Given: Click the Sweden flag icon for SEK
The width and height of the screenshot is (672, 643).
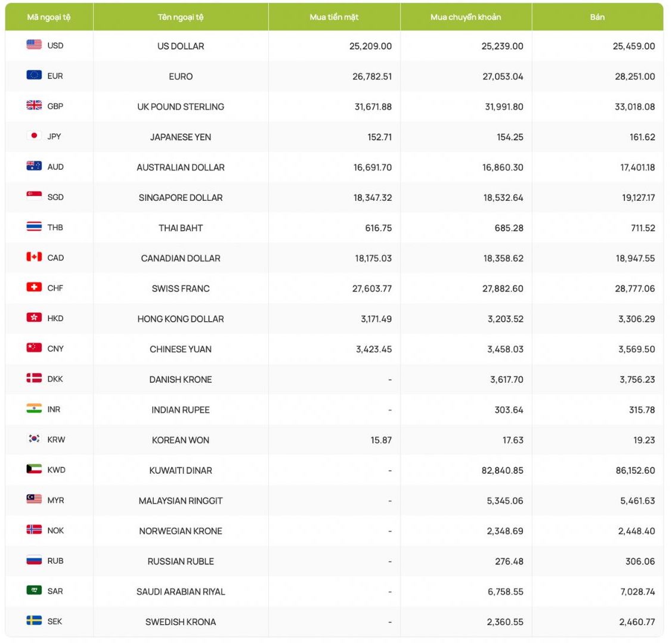Looking at the screenshot, I should [35, 621].
